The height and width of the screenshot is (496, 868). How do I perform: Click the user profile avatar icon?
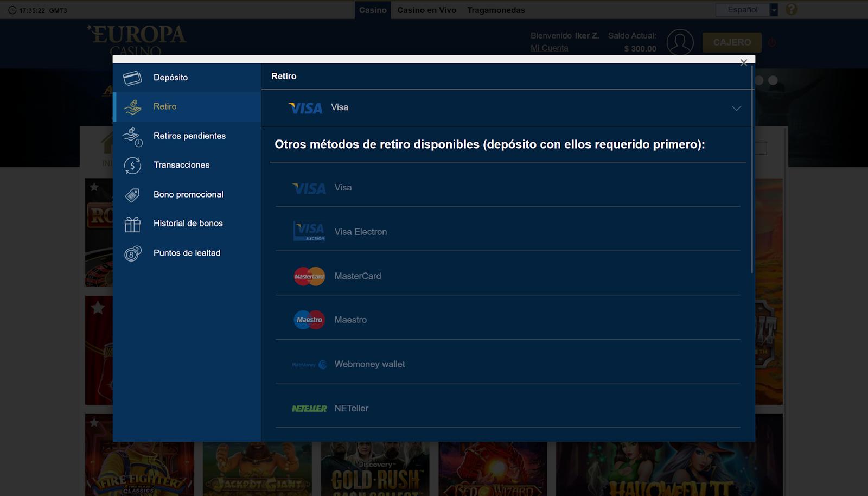click(x=680, y=42)
